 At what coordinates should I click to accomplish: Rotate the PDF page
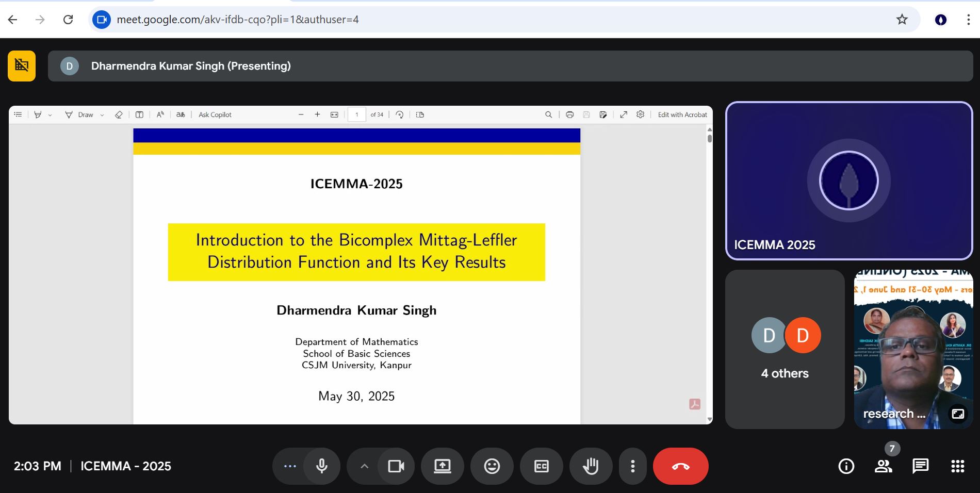[x=399, y=114]
